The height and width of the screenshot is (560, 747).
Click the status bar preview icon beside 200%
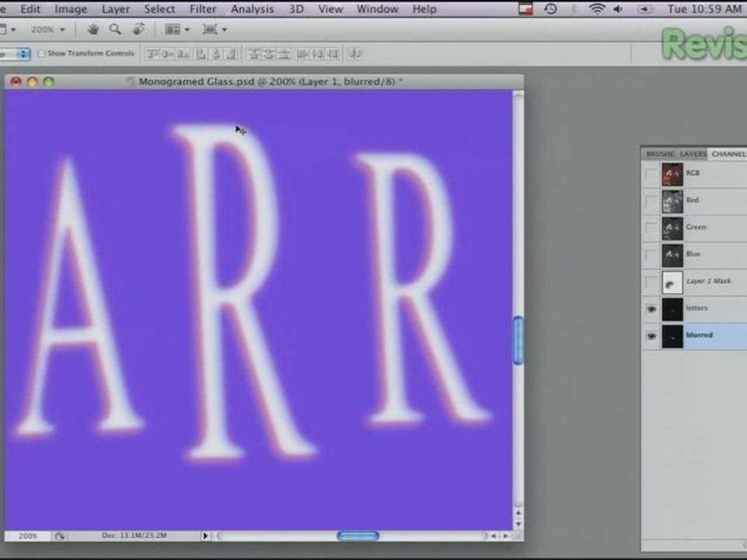pos(60,536)
